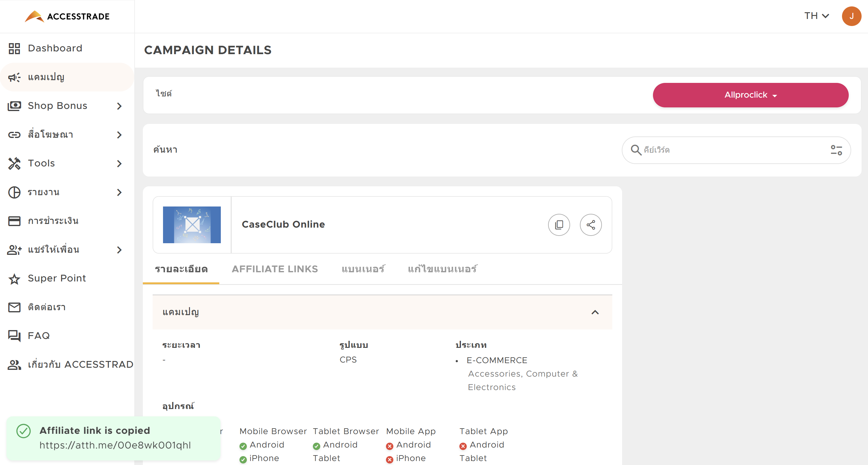The height and width of the screenshot is (465, 868).
Task: Click the CaseClub Online campaign thumbnail
Action: click(192, 225)
